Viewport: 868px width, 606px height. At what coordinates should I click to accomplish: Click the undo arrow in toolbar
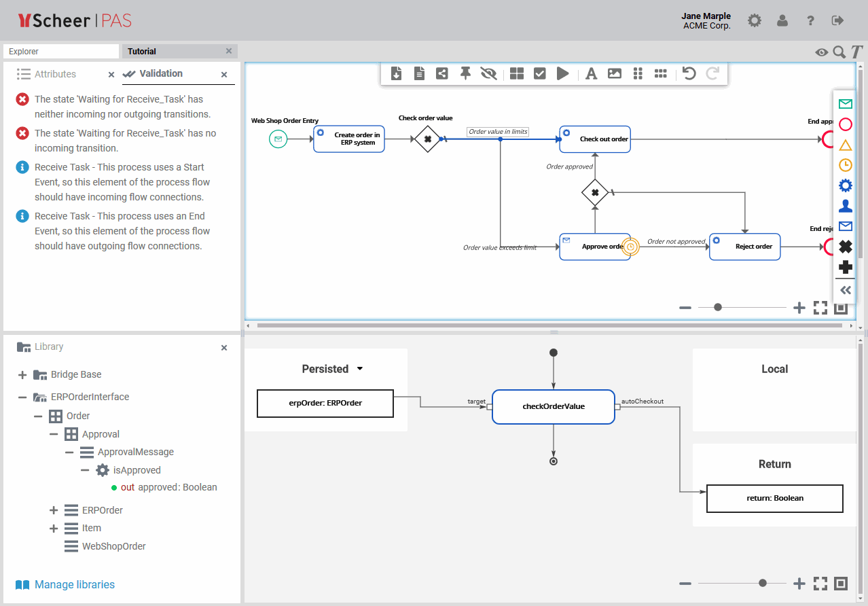pos(689,73)
